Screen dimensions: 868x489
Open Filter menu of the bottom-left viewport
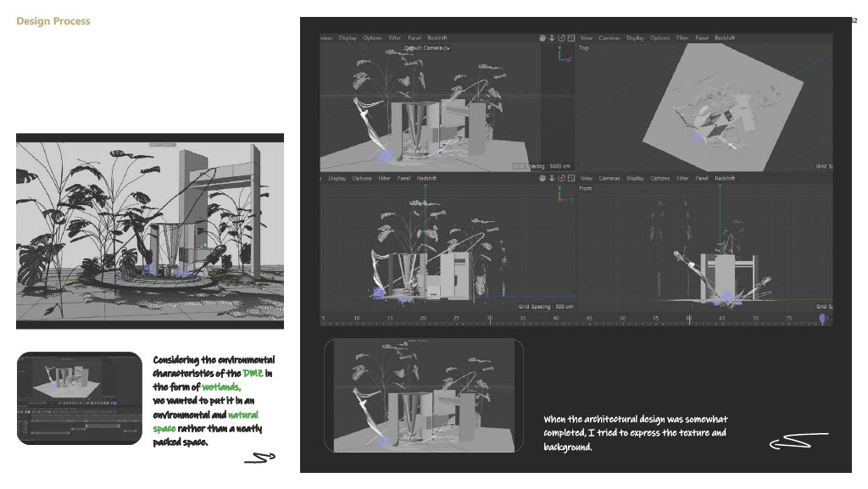click(385, 178)
